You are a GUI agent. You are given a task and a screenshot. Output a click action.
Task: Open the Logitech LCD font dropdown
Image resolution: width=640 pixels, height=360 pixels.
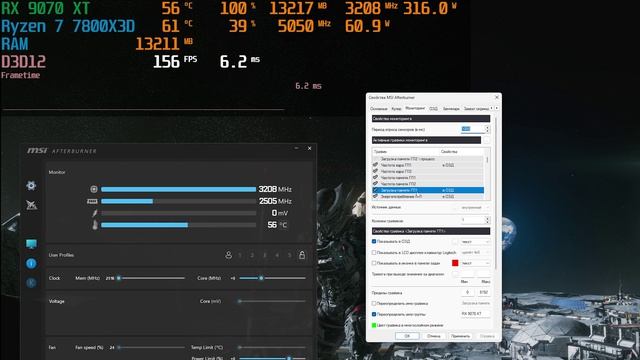(x=475, y=253)
